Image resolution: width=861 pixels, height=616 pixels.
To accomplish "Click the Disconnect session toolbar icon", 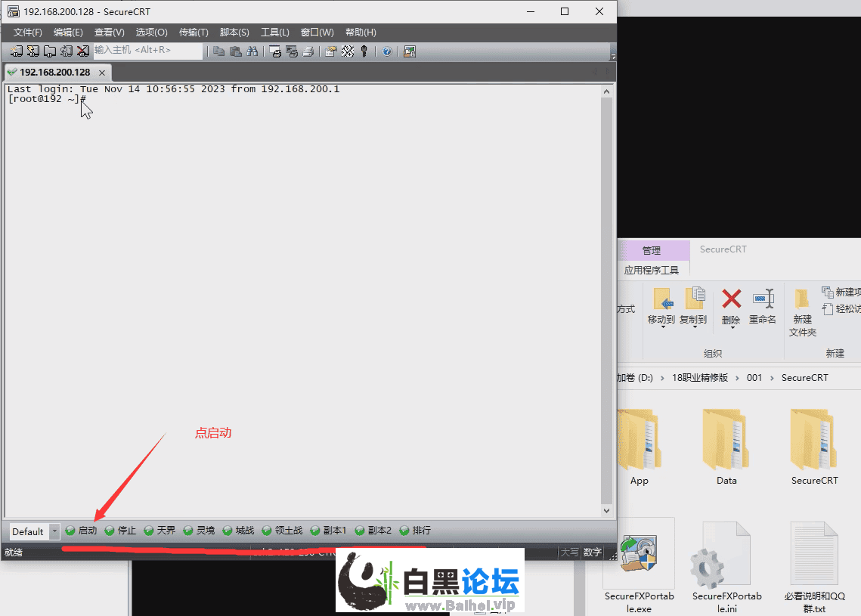I will coord(83,51).
